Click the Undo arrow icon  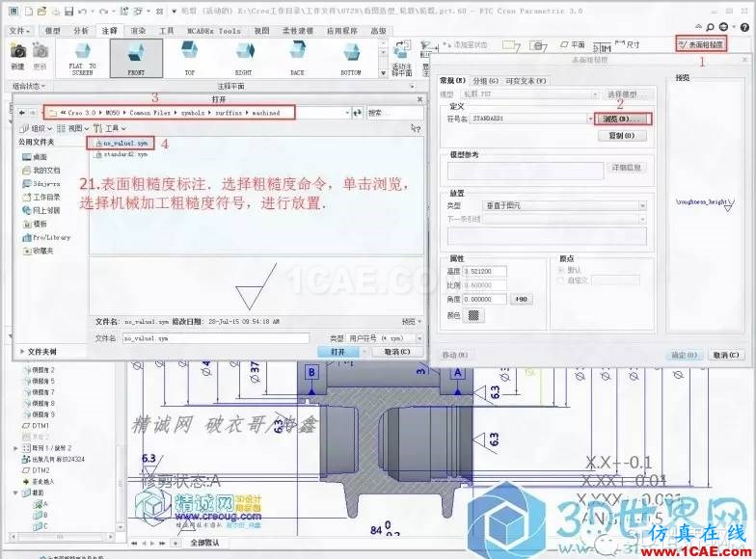(x=83, y=11)
